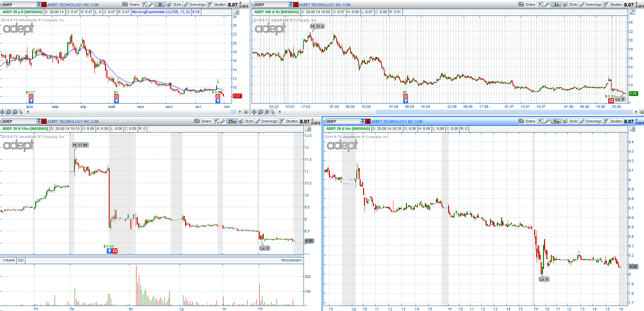Open the 15m timeframe selector
The height and width of the screenshot is (311, 644).
pos(232,121)
